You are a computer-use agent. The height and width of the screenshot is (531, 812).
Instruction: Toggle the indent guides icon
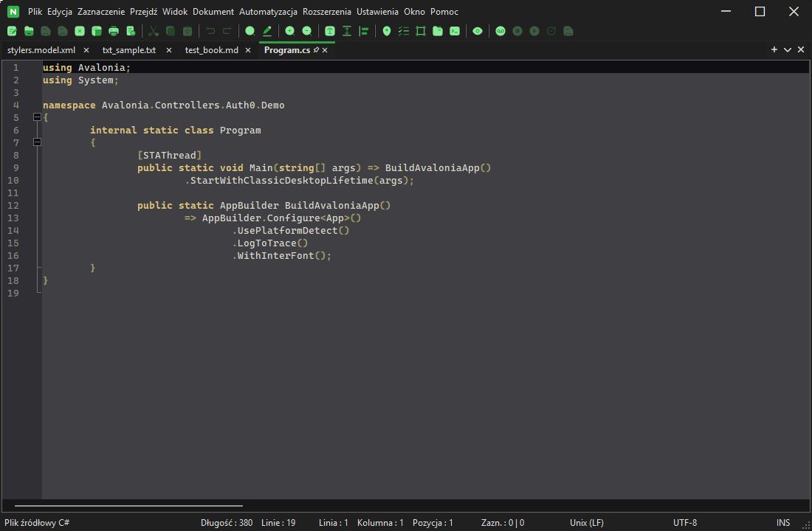point(363,31)
